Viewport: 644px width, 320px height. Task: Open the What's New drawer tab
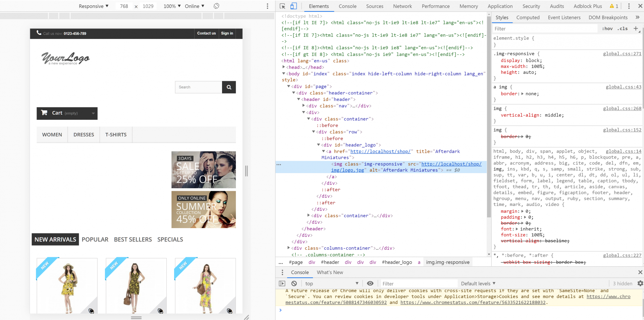point(330,272)
